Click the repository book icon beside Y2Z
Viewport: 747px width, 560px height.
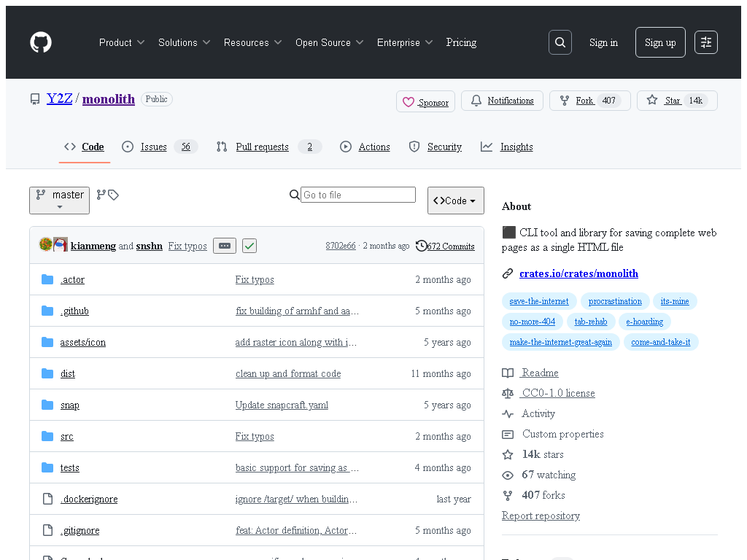pos(35,99)
